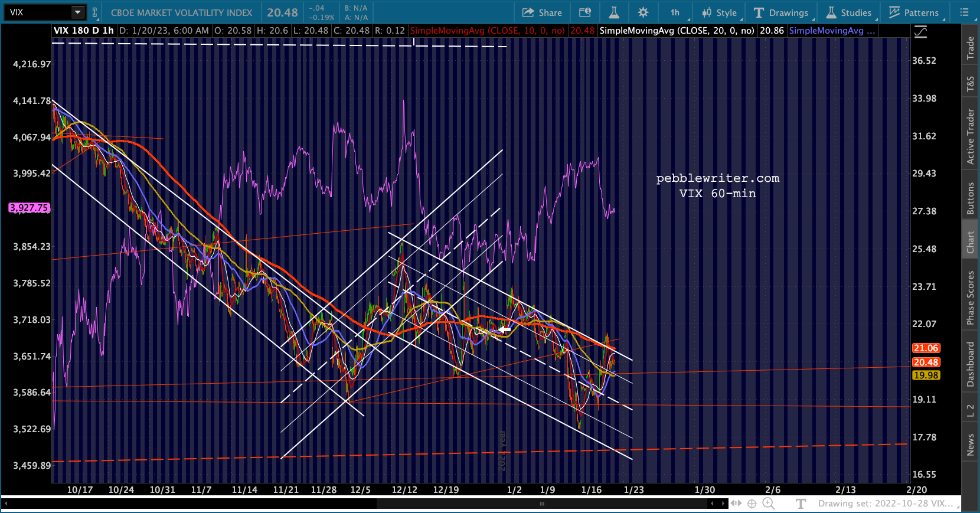Click the VIX 60-min text annotation

click(717, 194)
